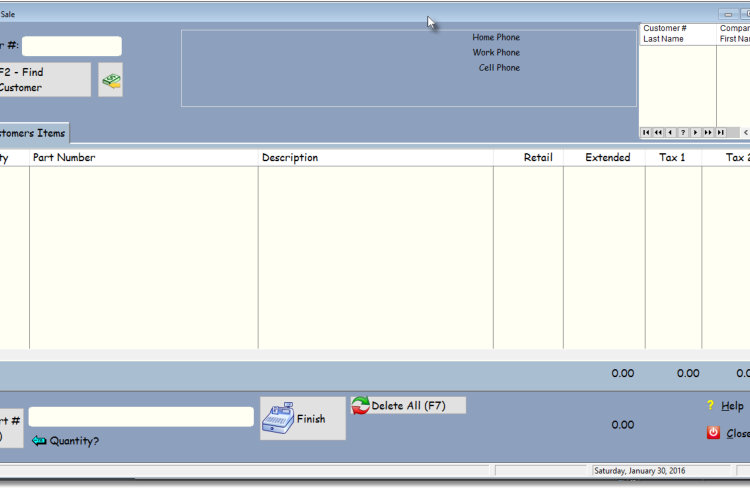Screen dimensions: 750x490
Task: Click Delete All (F7) button
Action: (408, 405)
